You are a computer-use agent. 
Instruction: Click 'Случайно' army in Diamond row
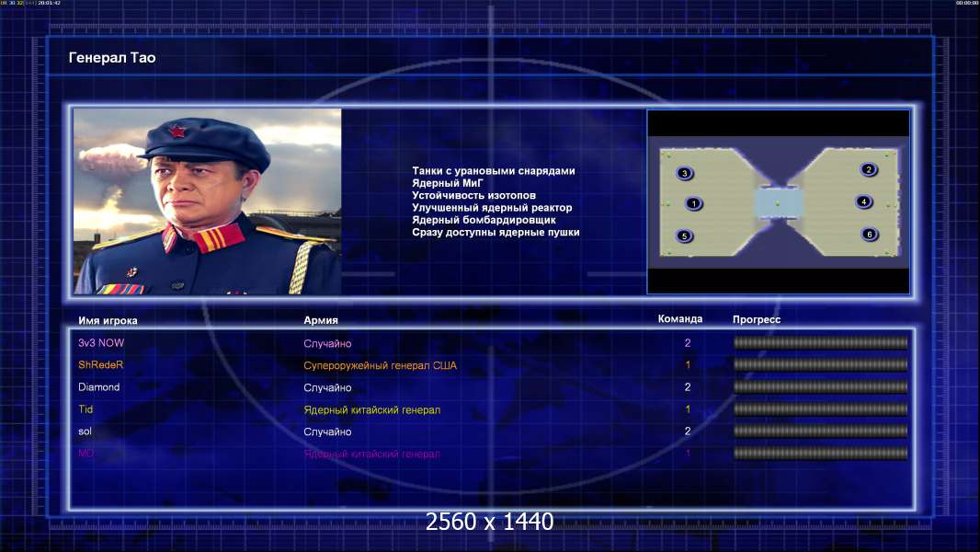327,387
